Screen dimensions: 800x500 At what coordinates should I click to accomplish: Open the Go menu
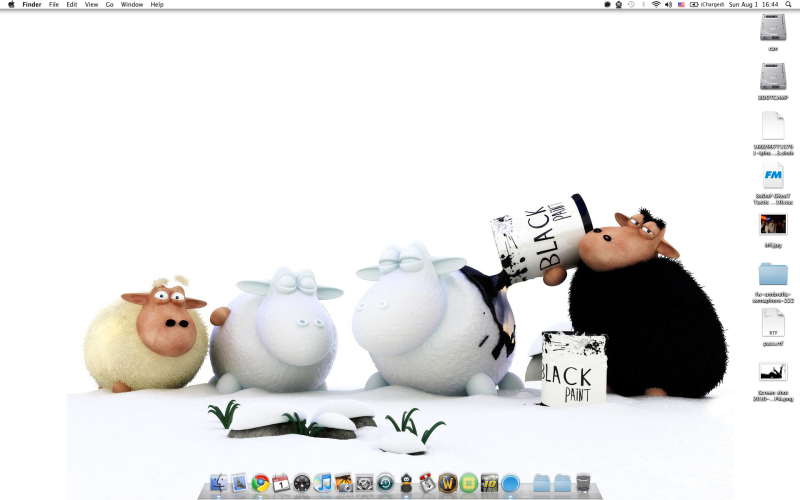[109, 5]
